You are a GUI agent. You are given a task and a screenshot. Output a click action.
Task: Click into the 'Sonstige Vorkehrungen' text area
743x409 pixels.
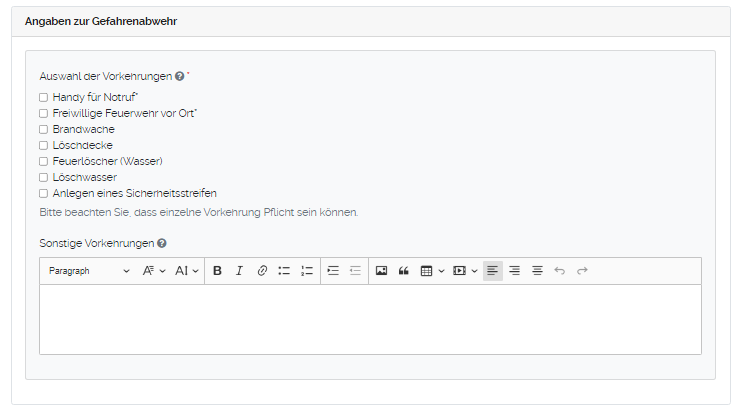pos(370,318)
